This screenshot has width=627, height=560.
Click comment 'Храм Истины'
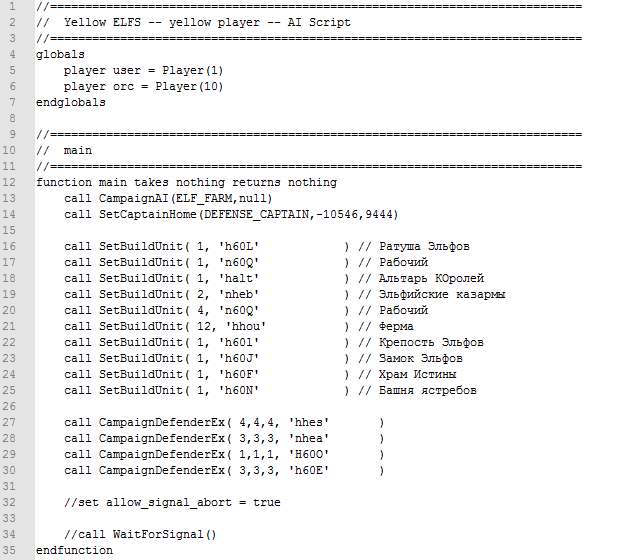coord(417,374)
